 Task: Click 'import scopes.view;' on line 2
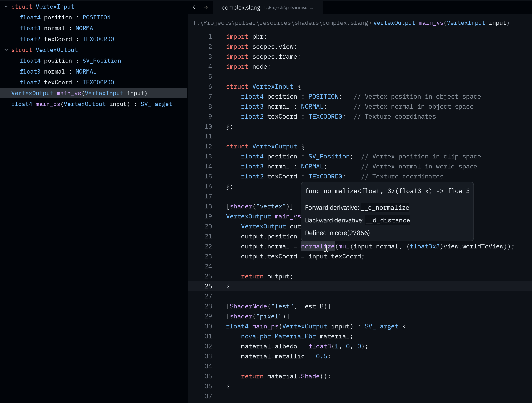261,46
